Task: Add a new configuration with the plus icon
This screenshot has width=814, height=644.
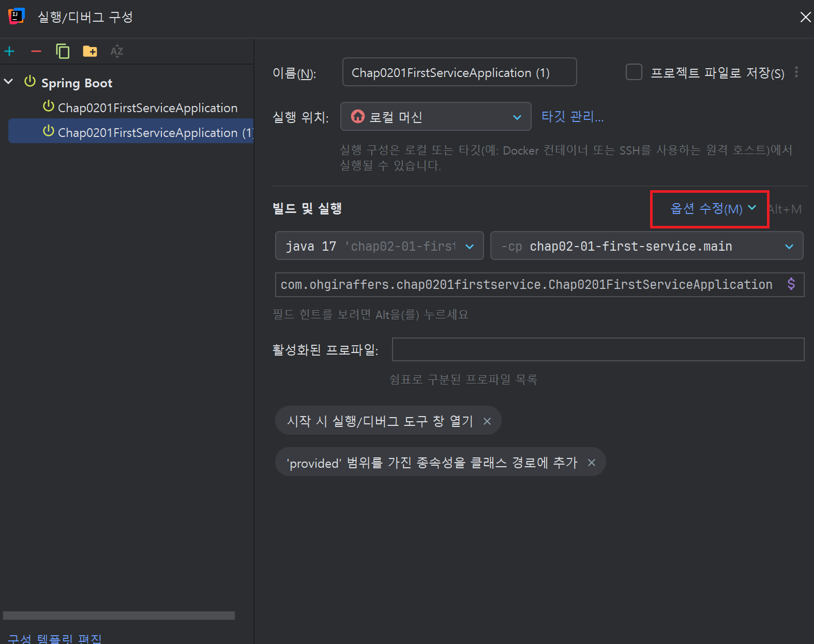Action: [9, 51]
